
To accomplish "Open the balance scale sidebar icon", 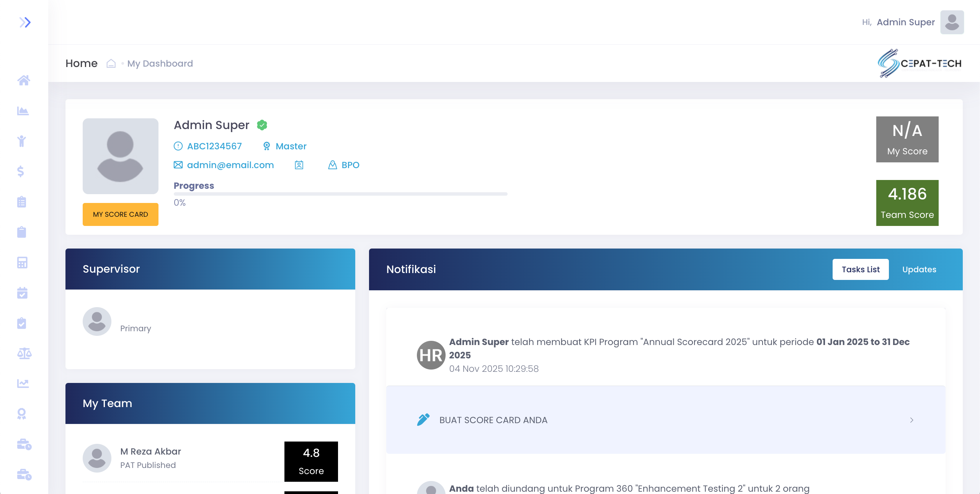I will click(24, 353).
